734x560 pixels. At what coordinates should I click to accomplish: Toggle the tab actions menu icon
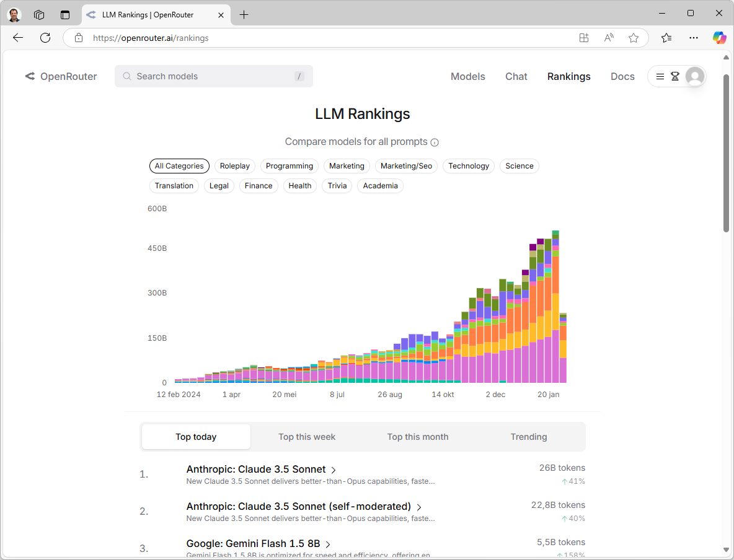(65, 15)
